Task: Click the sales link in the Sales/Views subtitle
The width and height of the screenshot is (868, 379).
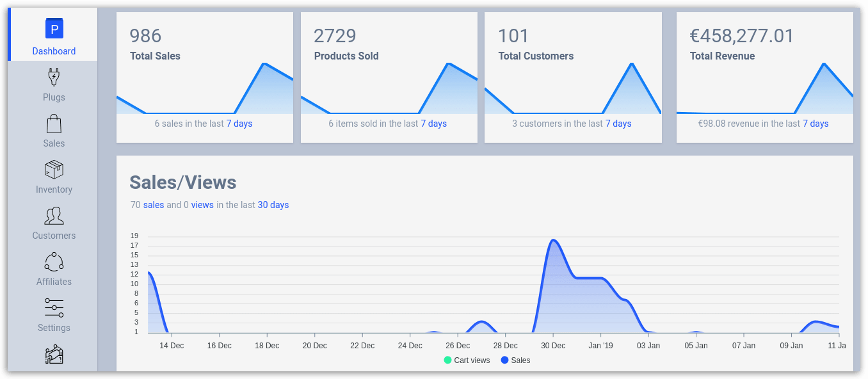Action: tap(154, 204)
